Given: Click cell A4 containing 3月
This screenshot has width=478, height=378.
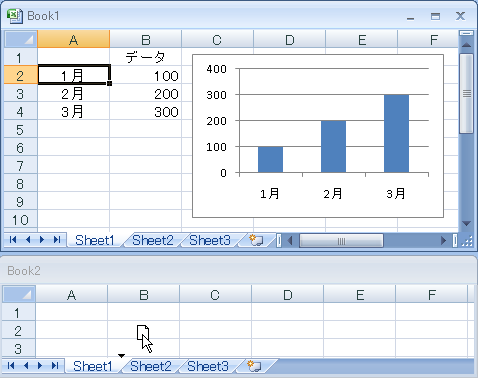Looking at the screenshot, I should tap(74, 111).
